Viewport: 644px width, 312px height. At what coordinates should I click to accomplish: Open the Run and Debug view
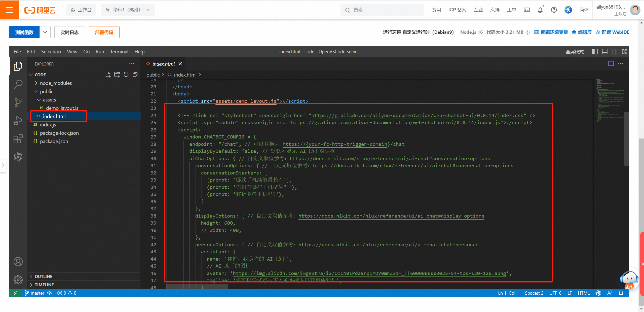coord(18,121)
